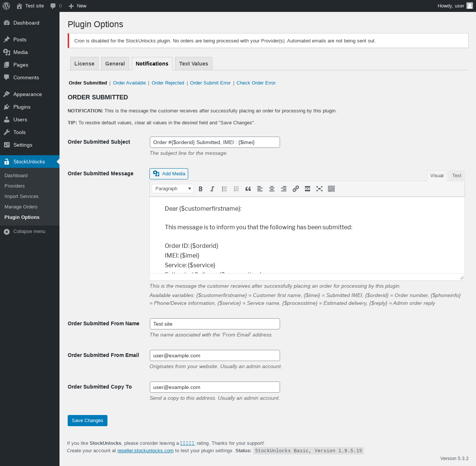Focus the Order Submitted Copy To field
The height and width of the screenshot is (466, 476).
pos(215,387)
